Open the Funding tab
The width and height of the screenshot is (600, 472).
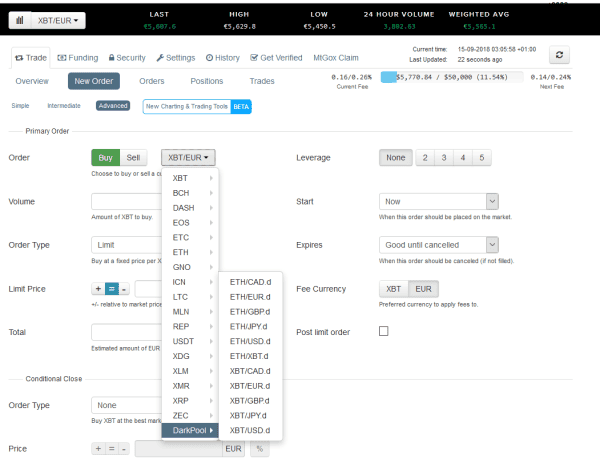pos(78,58)
